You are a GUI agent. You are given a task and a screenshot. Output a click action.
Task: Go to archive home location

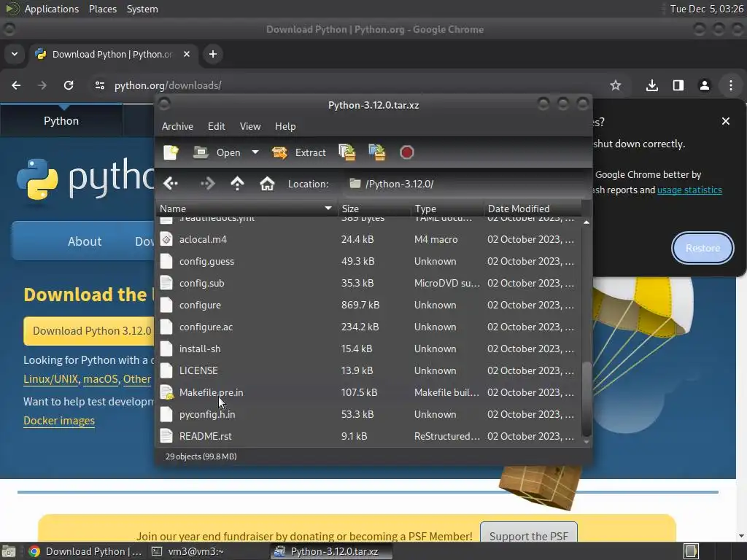[267, 183]
